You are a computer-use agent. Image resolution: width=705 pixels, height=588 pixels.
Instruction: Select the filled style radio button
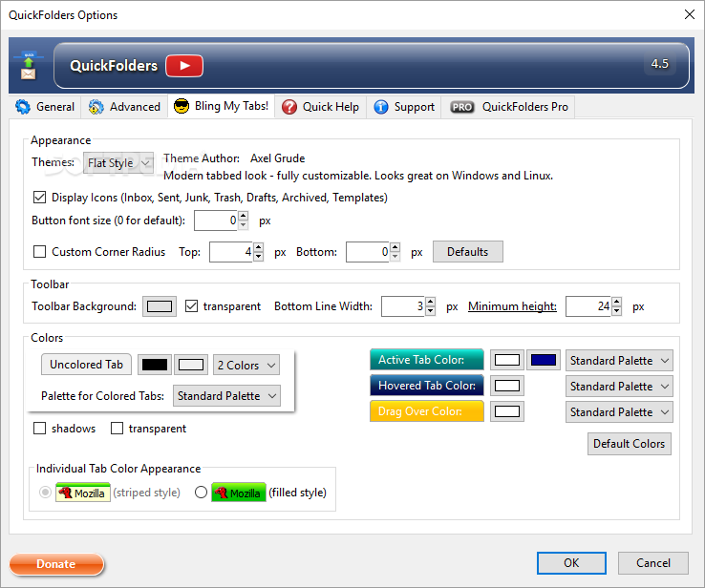[x=201, y=493]
